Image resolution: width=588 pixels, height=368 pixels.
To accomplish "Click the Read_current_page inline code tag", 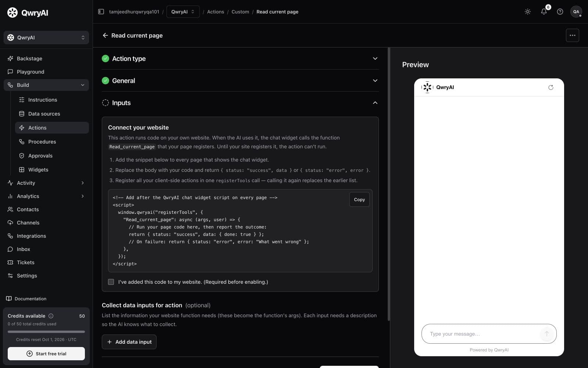I will tap(132, 146).
